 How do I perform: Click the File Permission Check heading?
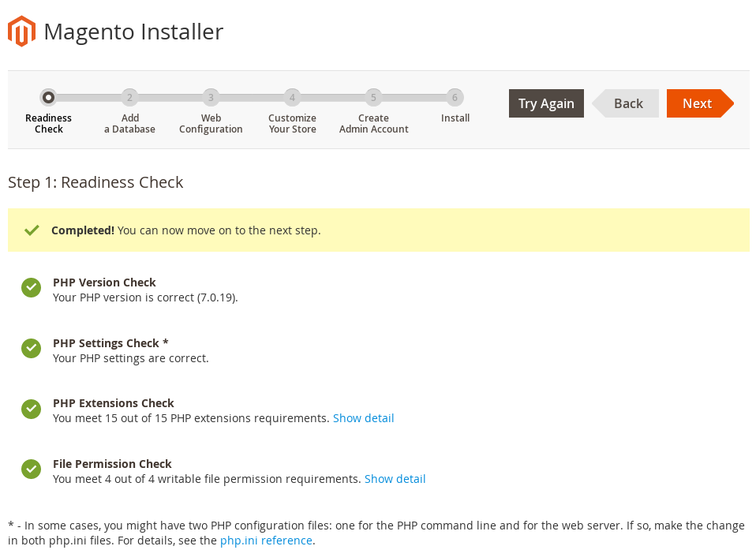point(112,464)
